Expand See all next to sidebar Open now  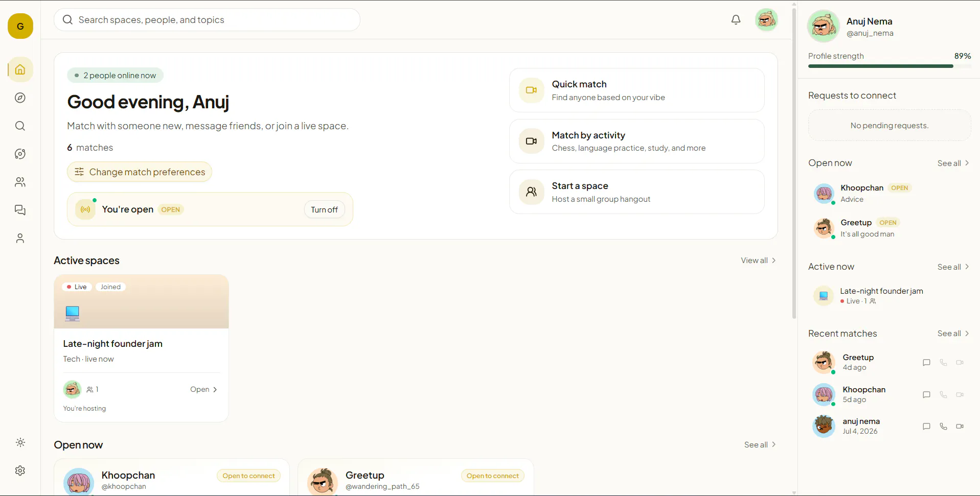pos(953,163)
